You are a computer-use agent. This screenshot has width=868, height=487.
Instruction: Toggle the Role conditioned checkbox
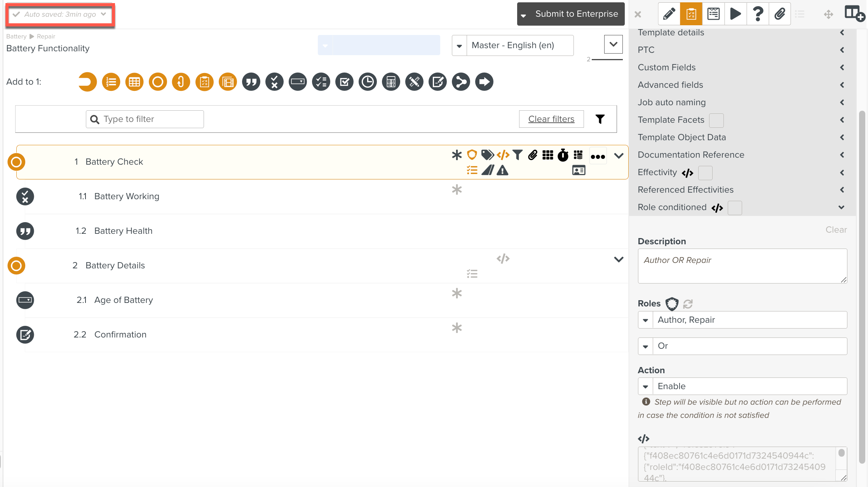pos(734,208)
